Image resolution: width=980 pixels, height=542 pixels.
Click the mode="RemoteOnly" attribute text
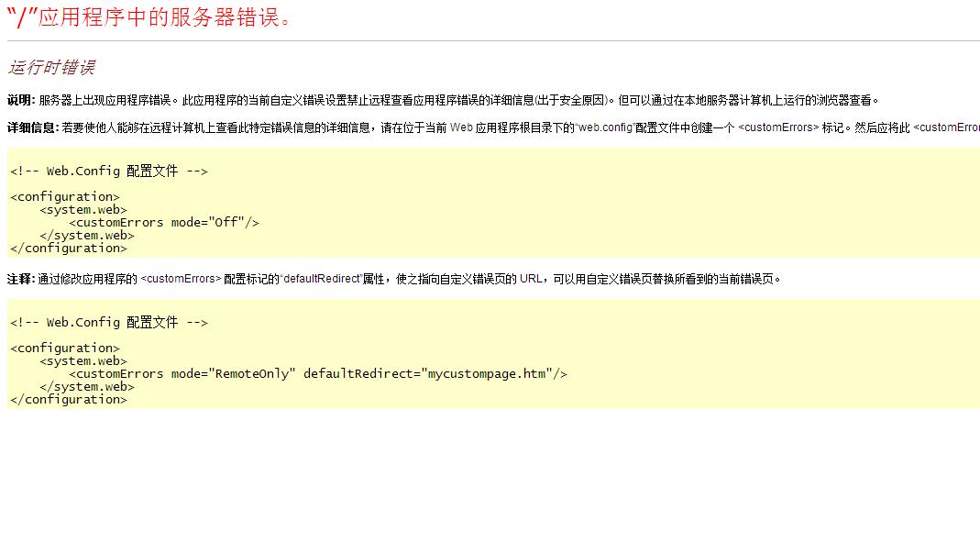pos(233,374)
